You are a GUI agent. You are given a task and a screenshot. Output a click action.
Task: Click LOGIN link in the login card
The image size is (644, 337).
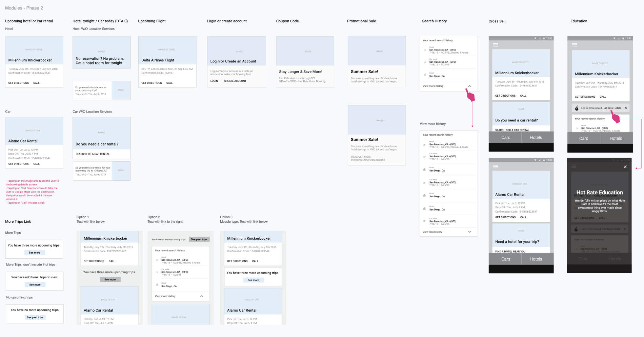point(214,81)
